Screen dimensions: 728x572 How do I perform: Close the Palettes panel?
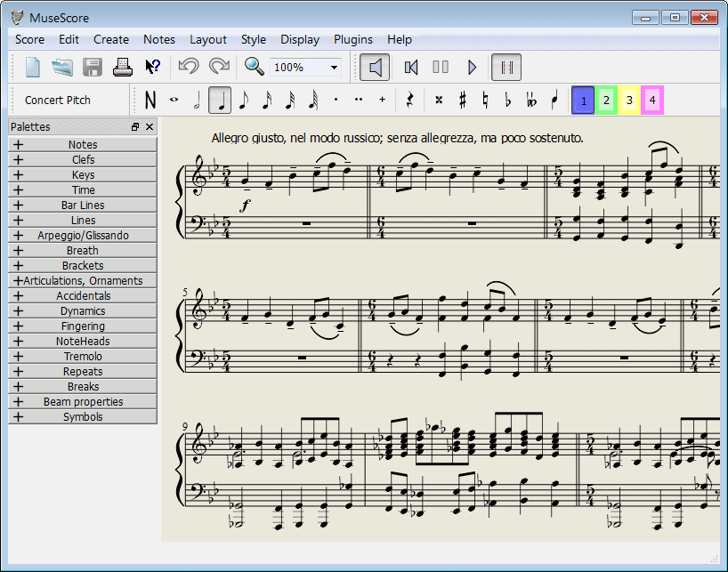click(x=150, y=126)
